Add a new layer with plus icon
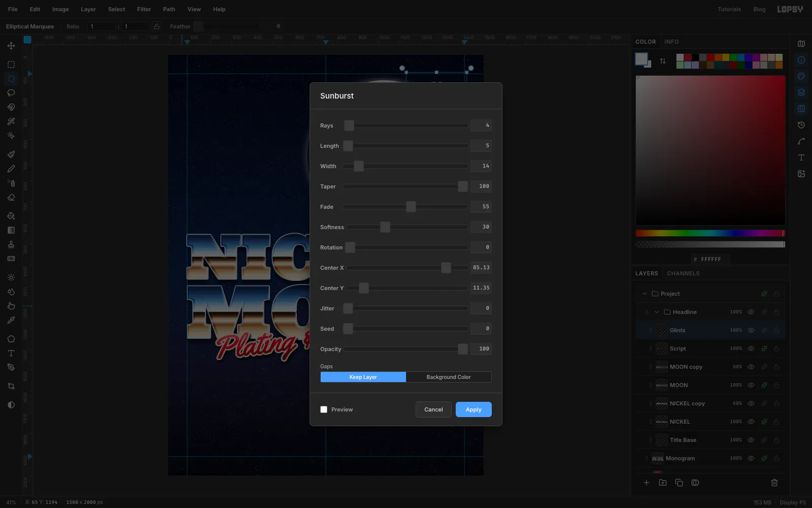 point(647,483)
